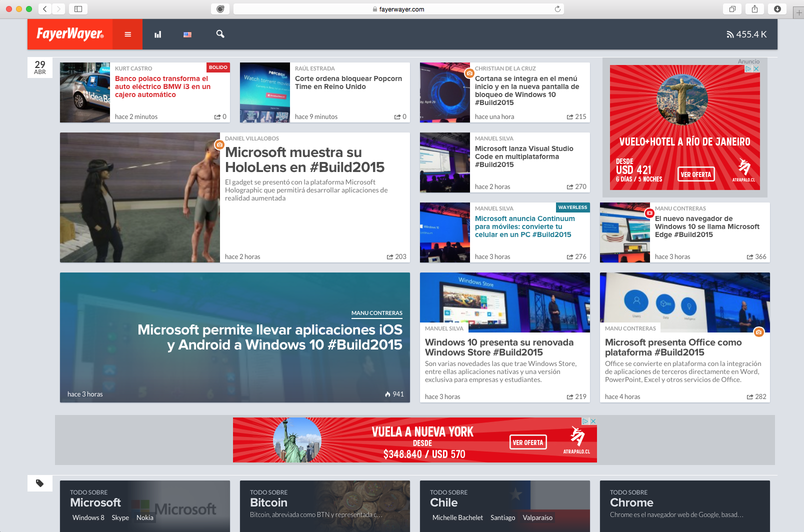This screenshot has height=532, width=804.
Task: Open the Santiago tag under Chile
Action: (502, 517)
